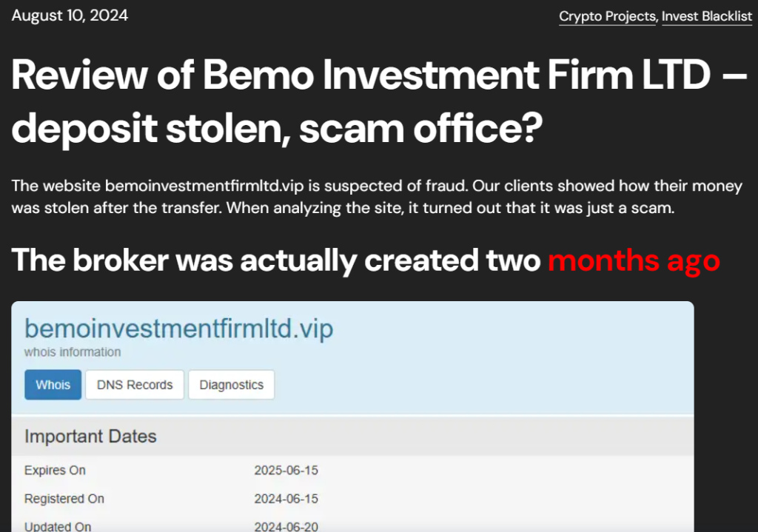Click the Review of Bemo Investment Firm headline
Viewport: 758px width, 532px height.
(379, 101)
